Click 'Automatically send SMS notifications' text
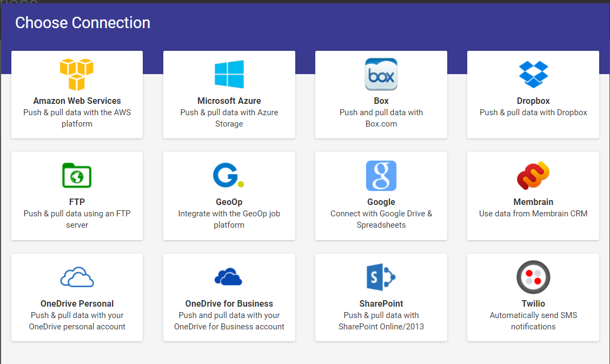Image resolution: width=610 pixels, height=364 pixels. [x=533, y=321]
